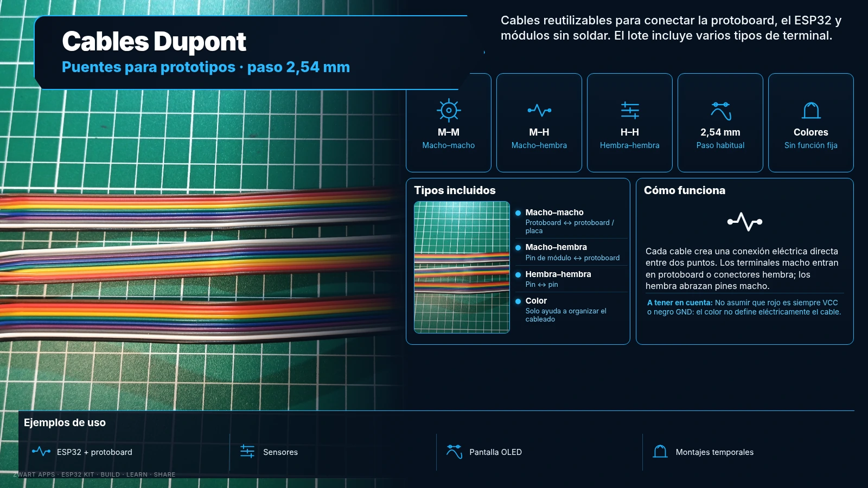868x488 pixels.
Task: Click the Cómo funciona heading
Action: click(x=685, y=190)
